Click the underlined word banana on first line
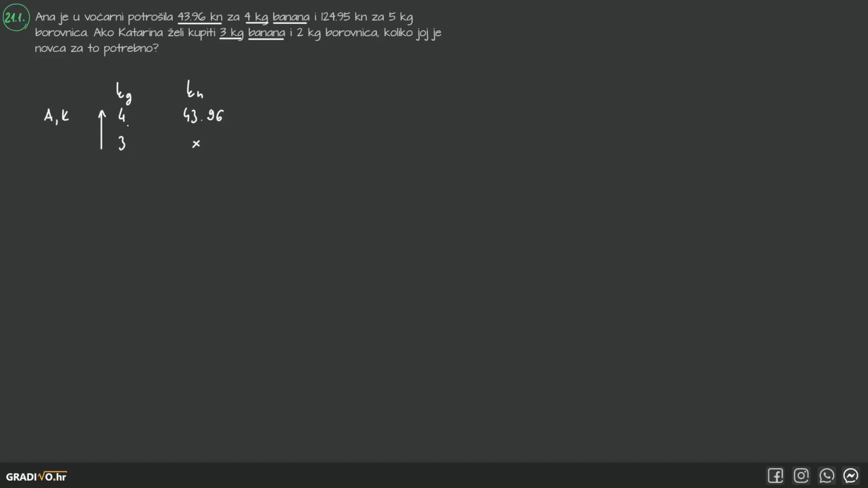Image resolution: width=868 pixels, height=488 pixels. [291, 18]
